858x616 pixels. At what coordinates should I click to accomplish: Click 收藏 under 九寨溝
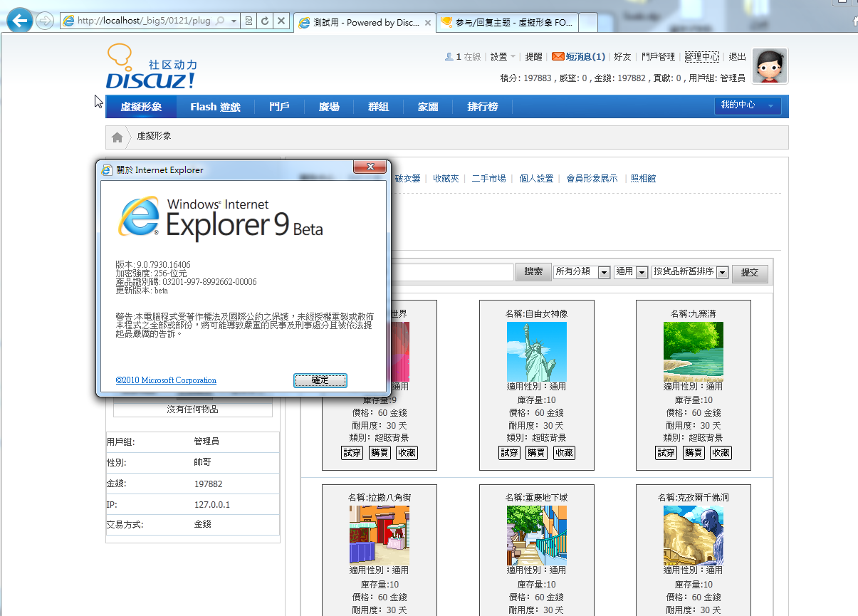click(x=721, y=453)
